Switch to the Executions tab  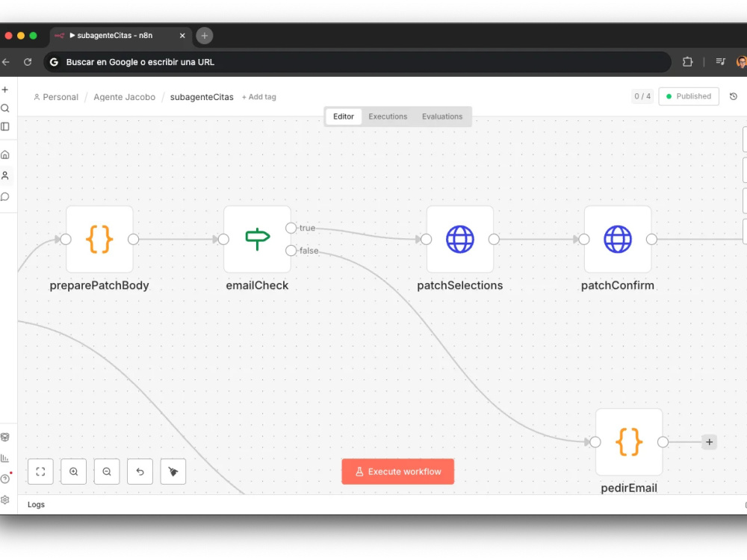click(388, 116)
